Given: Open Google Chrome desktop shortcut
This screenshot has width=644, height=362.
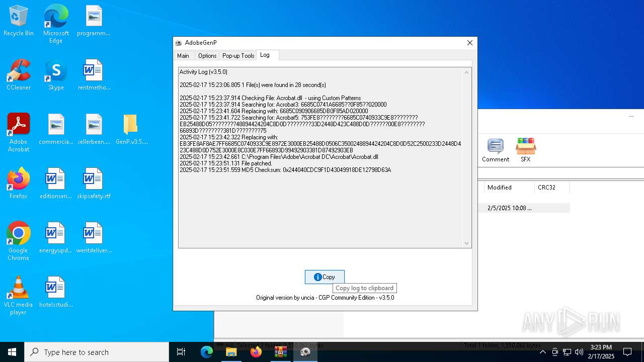Looking at the screenshot, I should tap(19, 241).
